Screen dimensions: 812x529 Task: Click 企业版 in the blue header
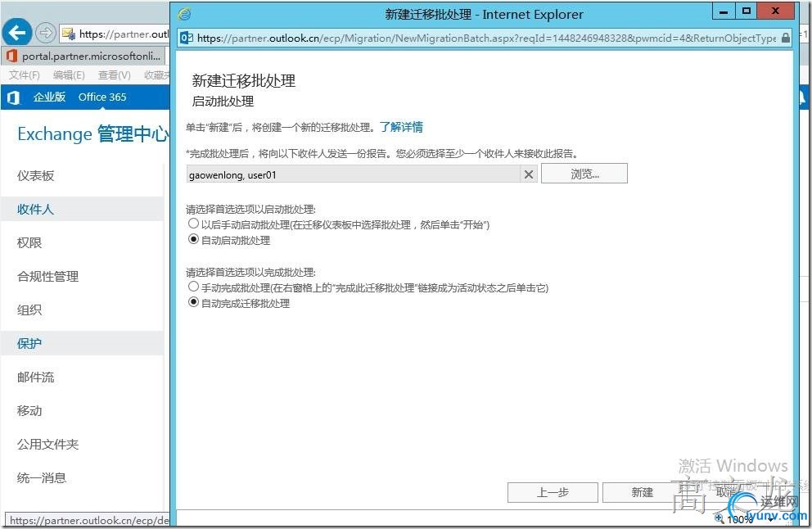pos(49,97)
